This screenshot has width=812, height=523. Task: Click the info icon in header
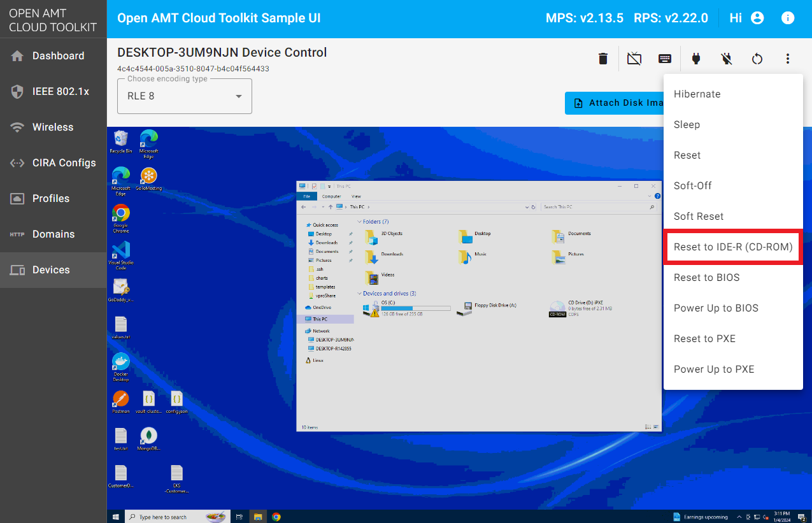point(788,18)
